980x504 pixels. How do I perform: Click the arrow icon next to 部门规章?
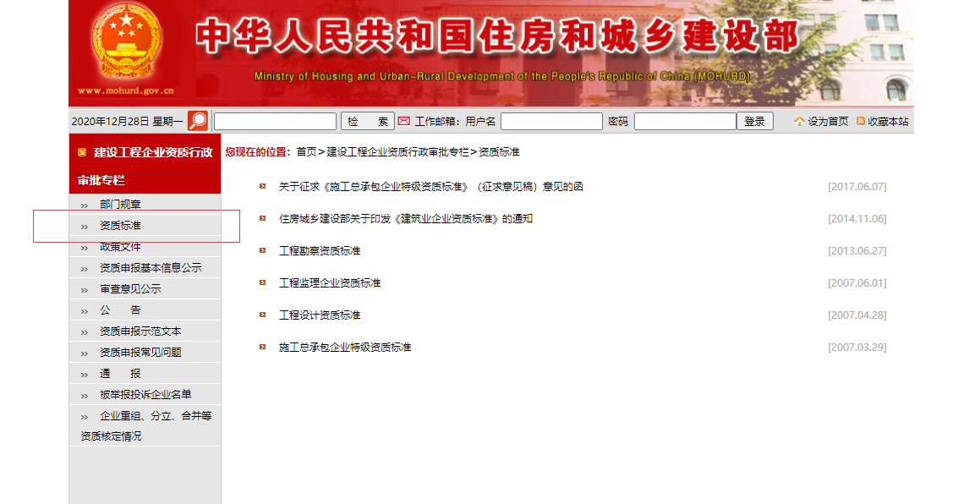84,205
